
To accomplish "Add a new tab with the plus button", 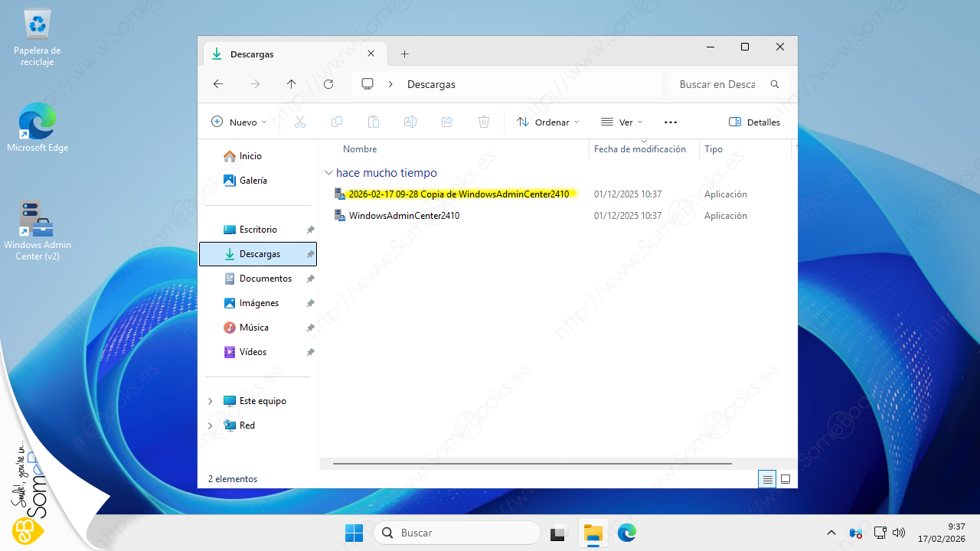I will tap(405, 54).
